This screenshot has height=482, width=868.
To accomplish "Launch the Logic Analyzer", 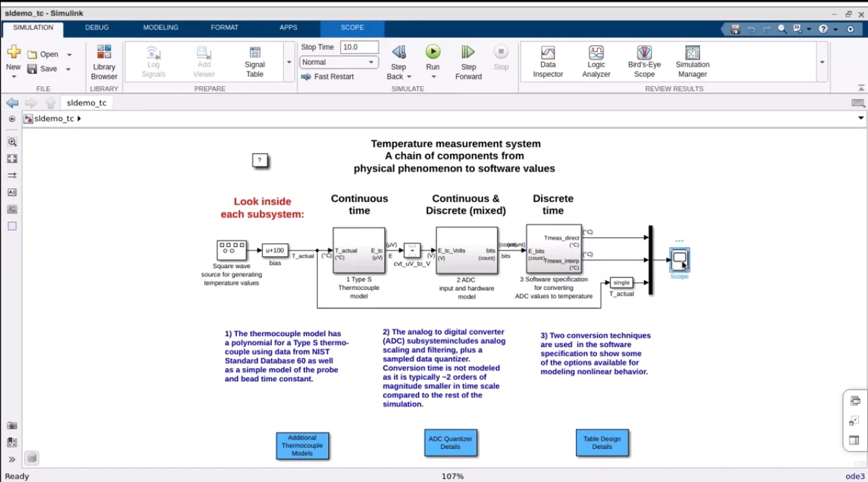I will [596, 61].
